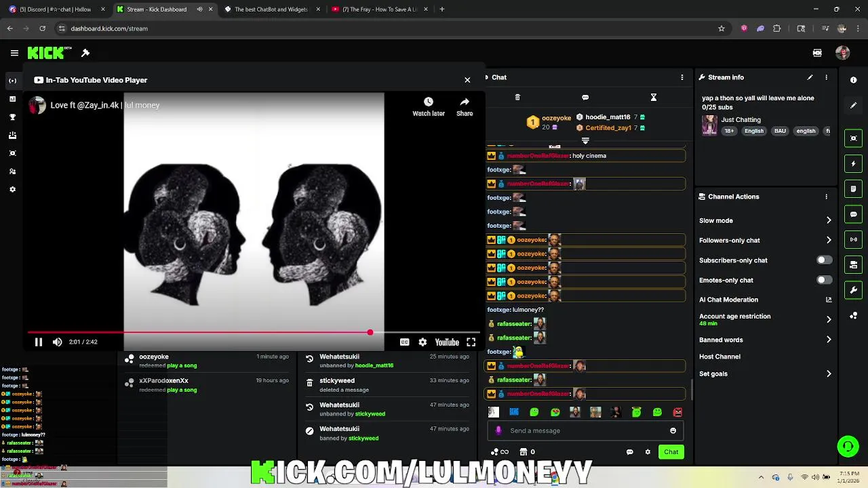The height and width of the screenshot is (488, 868).
Task: Open the Stream section in left sidebar
Action: coord(12,81)
